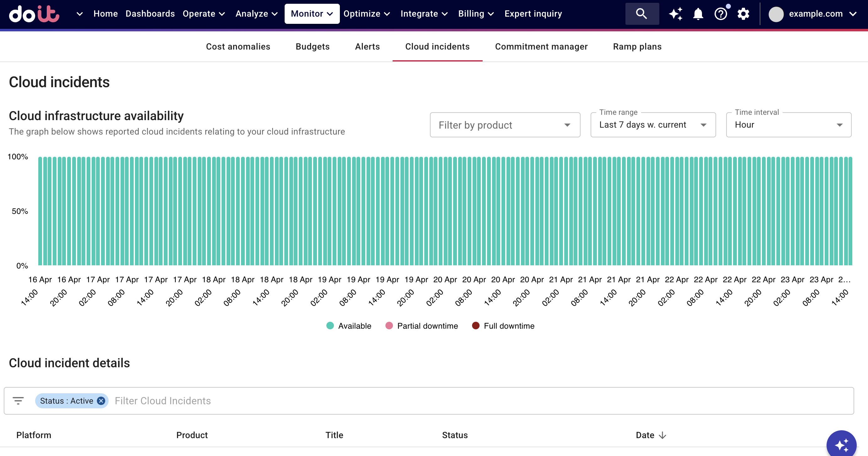Toggle the Partial downtime legend item
The width and height of the screenshot is (868, 456).
pos(422,326)
